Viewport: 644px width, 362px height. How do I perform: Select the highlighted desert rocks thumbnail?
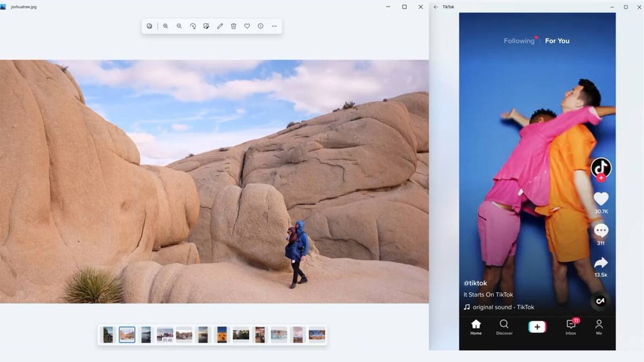coord(127,335)
